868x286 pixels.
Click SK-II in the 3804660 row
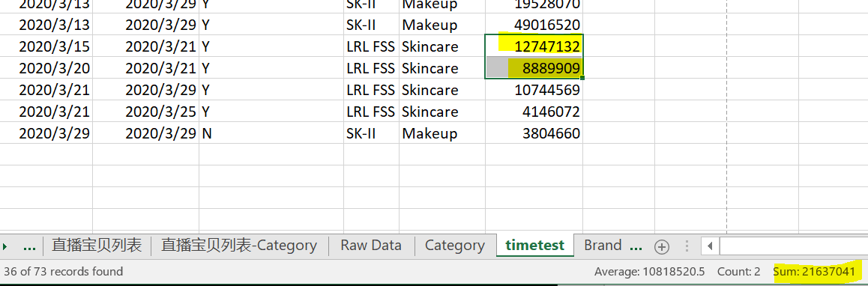(371, 133)
